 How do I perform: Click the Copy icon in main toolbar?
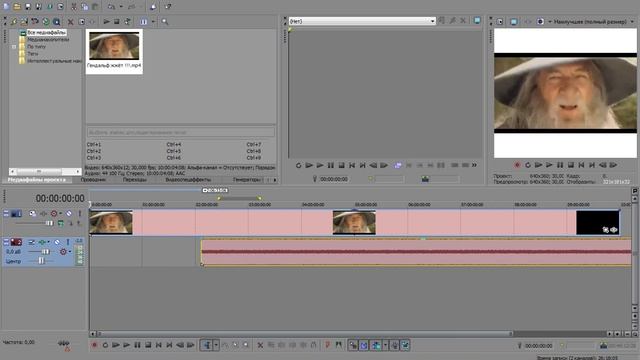tap(84, 7)
